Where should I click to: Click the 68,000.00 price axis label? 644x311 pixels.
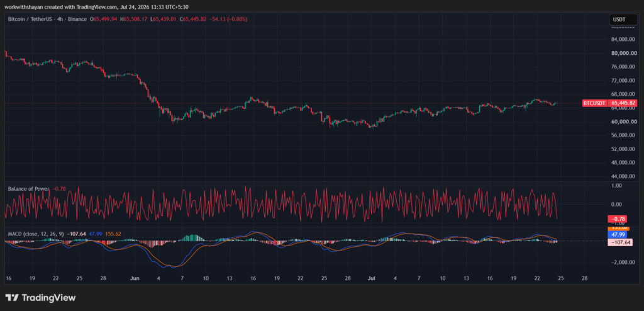(x=623, y=94)
